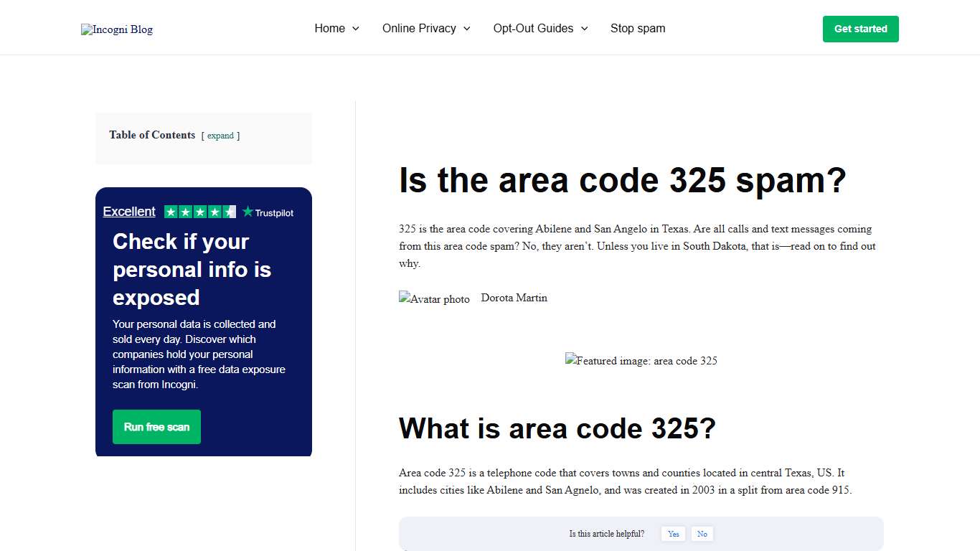This screenshot has width=980, height=551.
Task: Click the Incogni Blog logo
Action: (116, 29)
